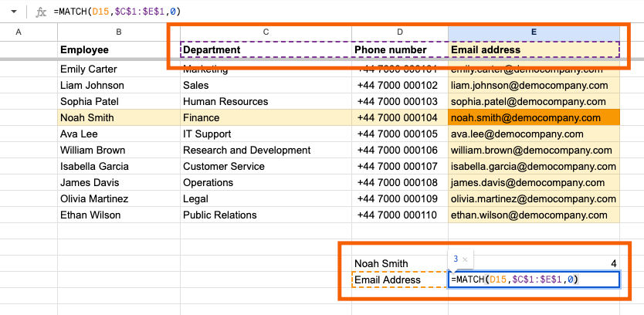Select phone number +44 7000 000107
The height and width of the screenshot is (315, 644).
pos(400,166)
